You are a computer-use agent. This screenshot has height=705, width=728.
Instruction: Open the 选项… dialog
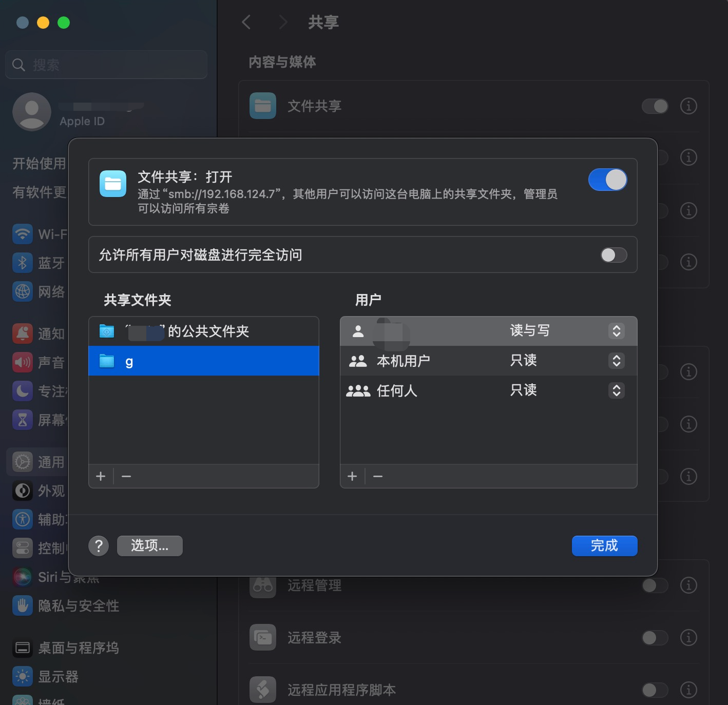coord(149,546)
